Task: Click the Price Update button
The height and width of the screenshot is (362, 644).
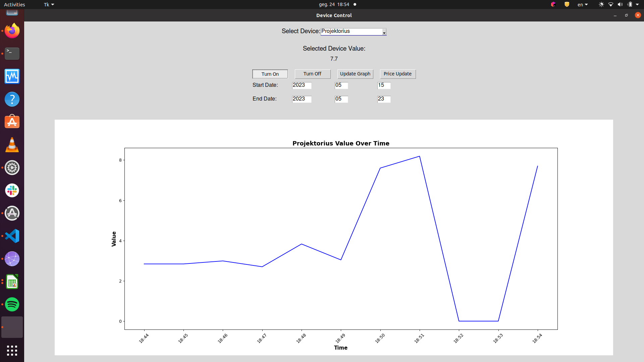Action: tap(397, 74)
